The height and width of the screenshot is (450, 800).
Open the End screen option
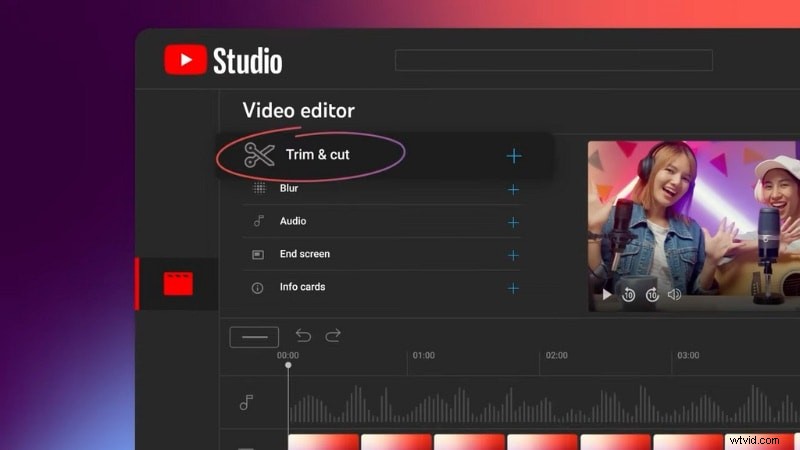(305, 254)
